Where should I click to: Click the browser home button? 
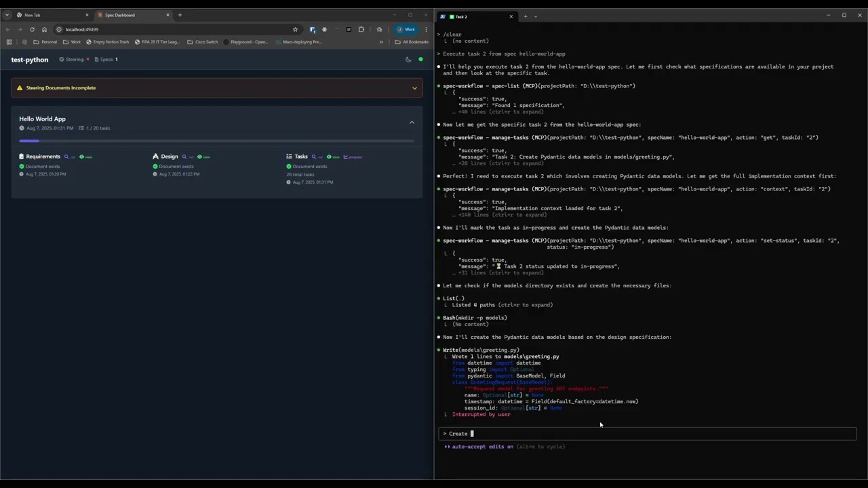click(44, 29)
